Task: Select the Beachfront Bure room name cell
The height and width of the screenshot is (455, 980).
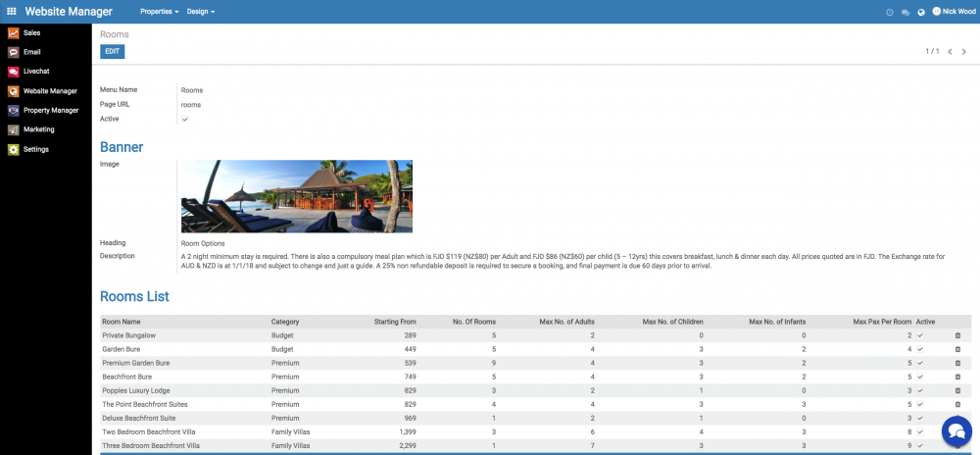Action: [x=126, y=377]
